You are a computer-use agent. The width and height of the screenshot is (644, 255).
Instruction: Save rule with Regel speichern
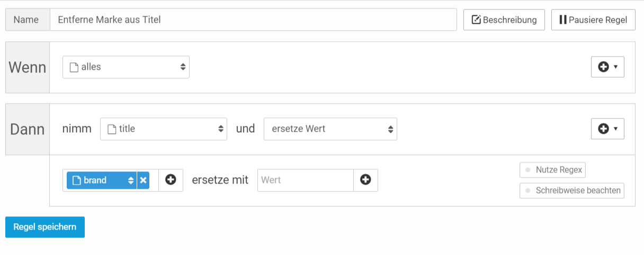[x=45, y=227]
